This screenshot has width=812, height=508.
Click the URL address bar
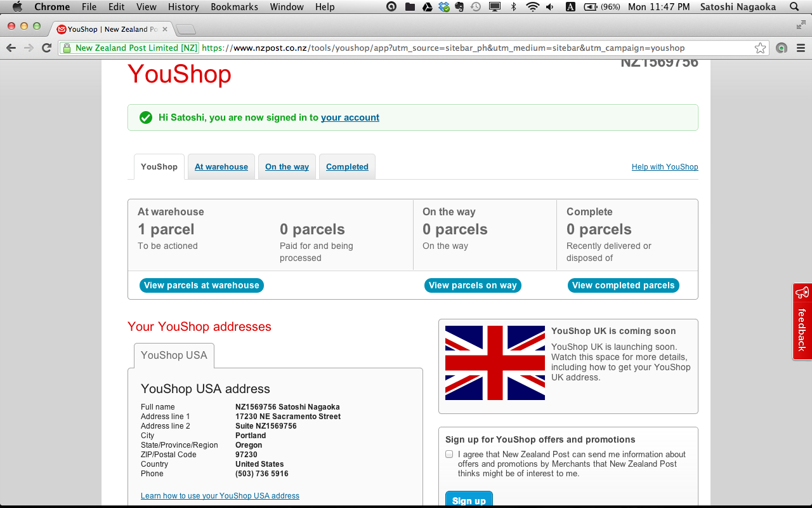coord(412,48)
